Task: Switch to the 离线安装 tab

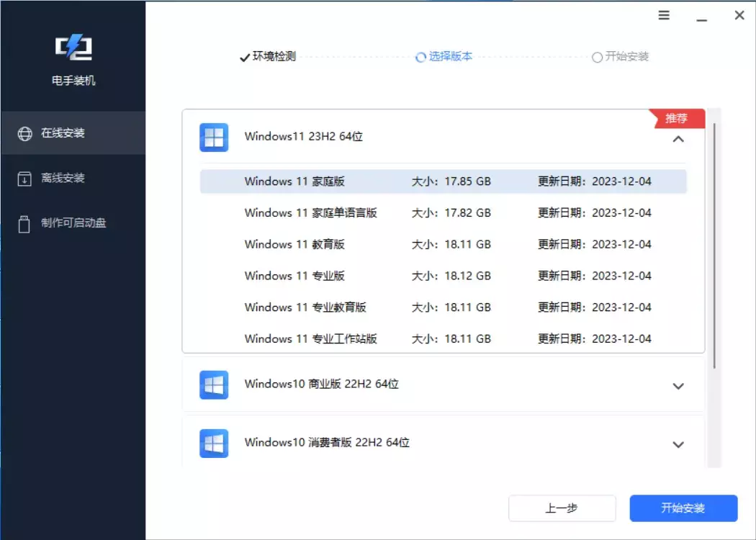Action: 63,178
